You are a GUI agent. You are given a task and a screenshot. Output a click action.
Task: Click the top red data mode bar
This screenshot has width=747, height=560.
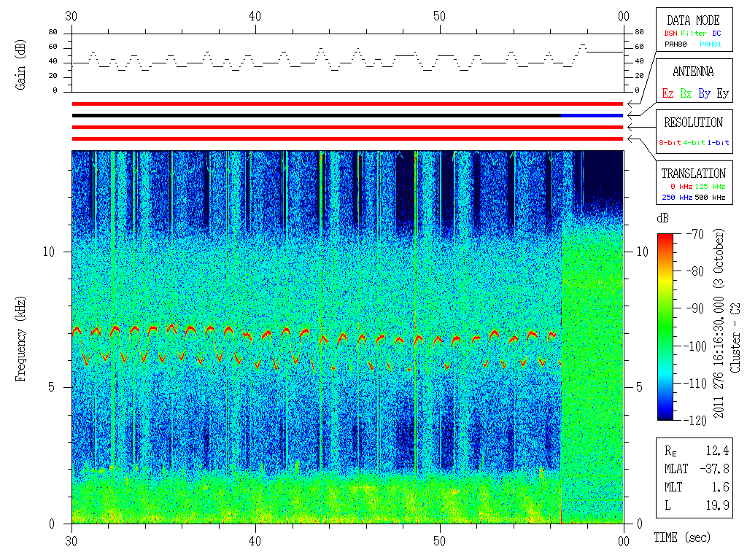tap(347, 104)
